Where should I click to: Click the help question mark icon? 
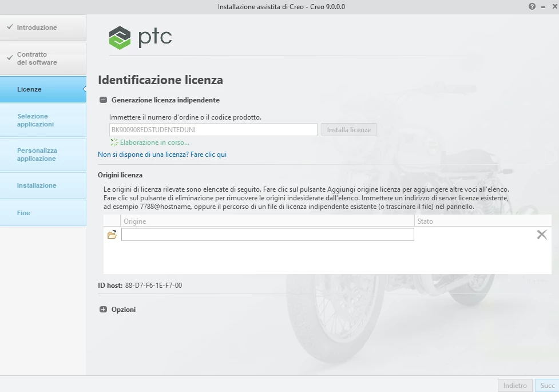click(532, 6)
